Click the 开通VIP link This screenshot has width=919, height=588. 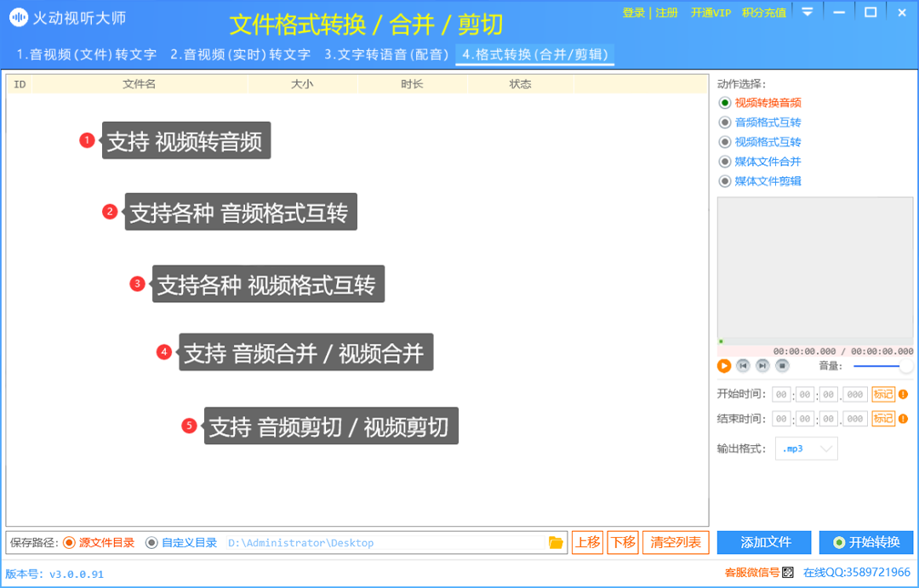point(711,13)
